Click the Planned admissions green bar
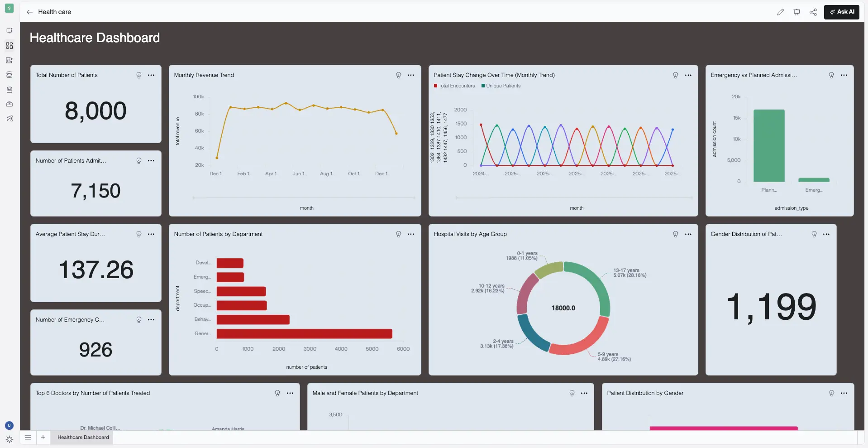The image size is (868, 448). tap(769, 145)
